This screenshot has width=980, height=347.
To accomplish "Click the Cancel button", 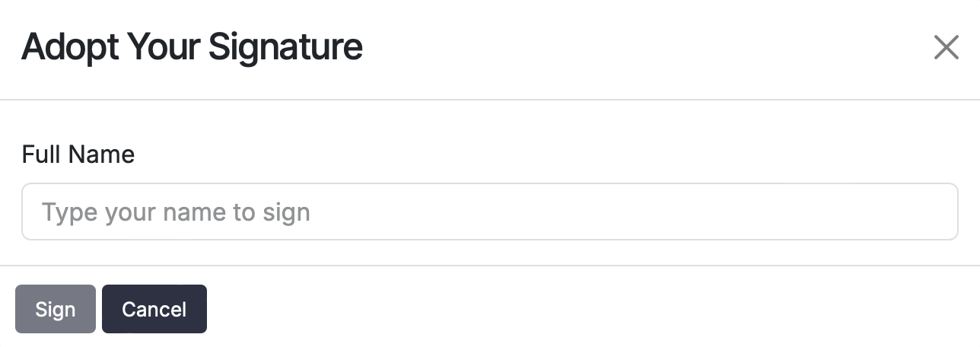I will click(154, 309).
